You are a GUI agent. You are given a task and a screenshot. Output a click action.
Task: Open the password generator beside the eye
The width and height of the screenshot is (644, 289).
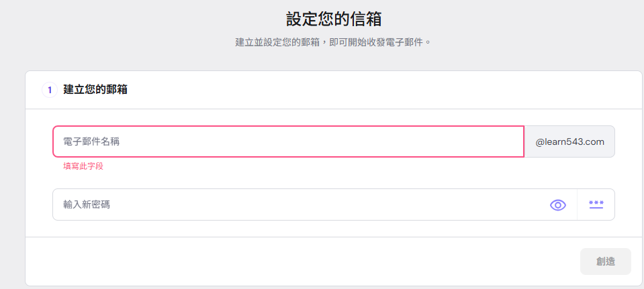596,205
